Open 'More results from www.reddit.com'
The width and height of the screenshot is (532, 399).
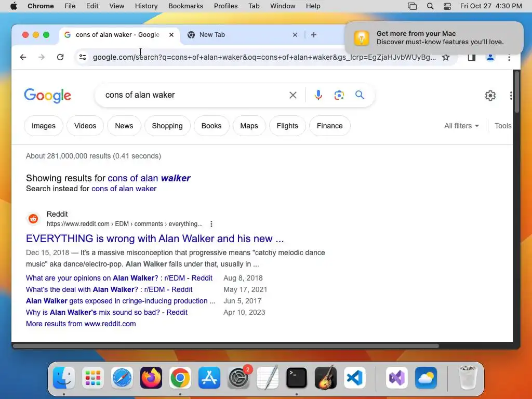tap(81, 324)
